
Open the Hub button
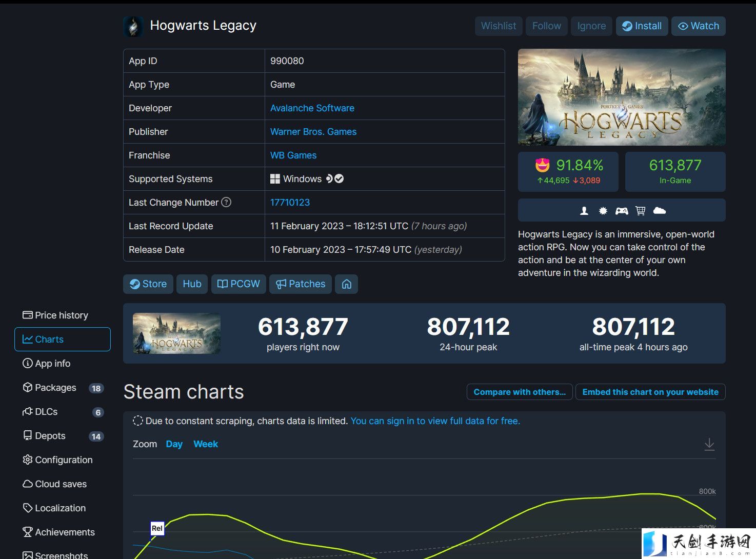[x=192, y=284]
